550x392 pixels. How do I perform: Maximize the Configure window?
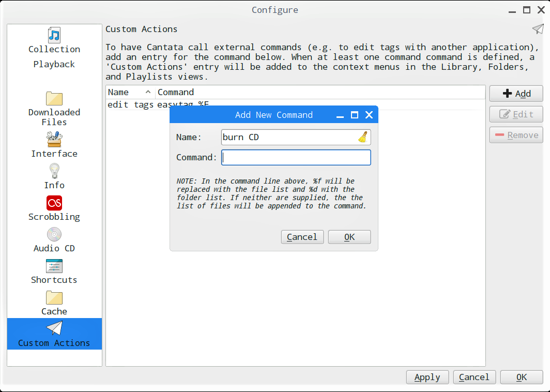coord(527,10)
